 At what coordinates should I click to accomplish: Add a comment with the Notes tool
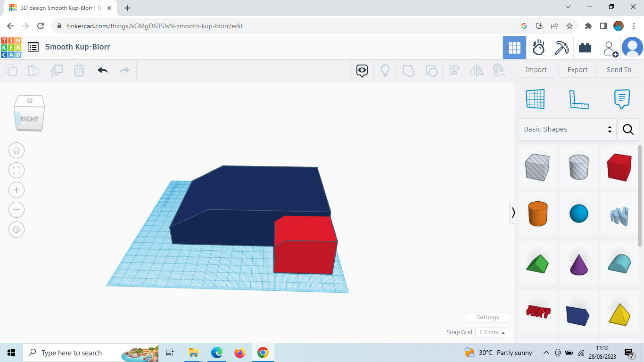click(621, 99)
